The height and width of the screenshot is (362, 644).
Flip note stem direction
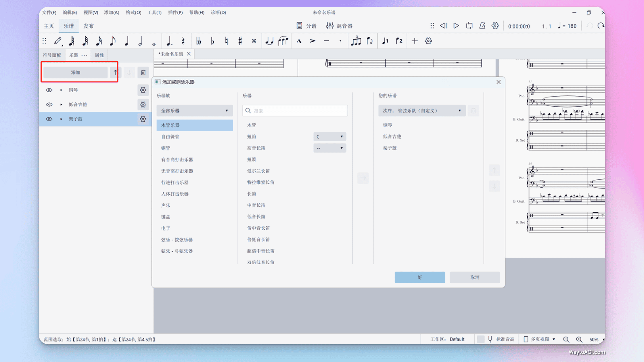coord(370,41)
